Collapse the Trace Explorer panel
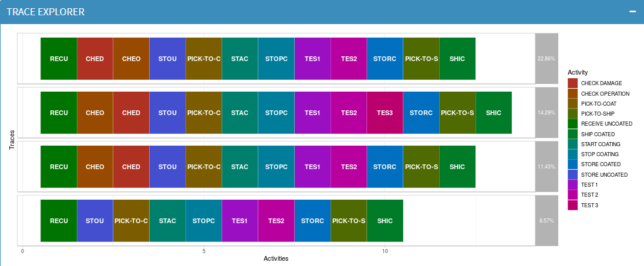The width and height of the screenshot is (644, 266). tap(632, 12)
